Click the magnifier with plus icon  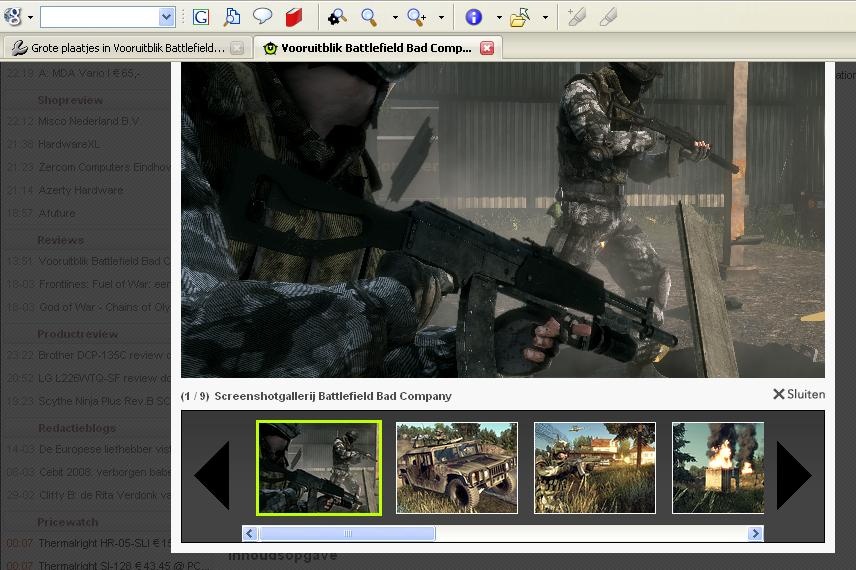coord(416,17)
